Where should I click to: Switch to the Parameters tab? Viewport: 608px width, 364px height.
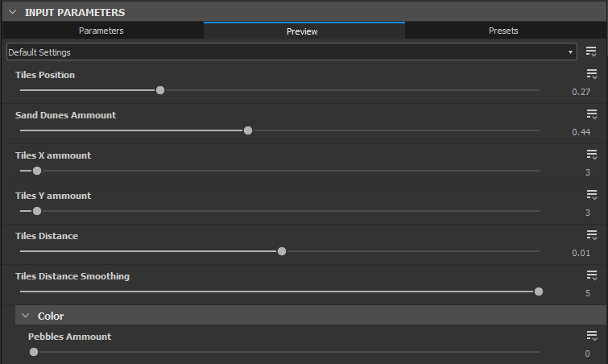101,31
